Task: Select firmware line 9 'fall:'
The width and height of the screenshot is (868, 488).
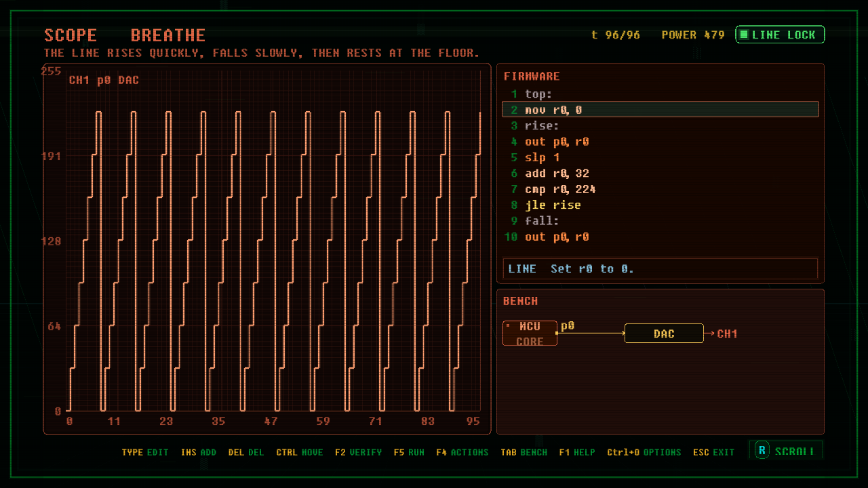Action: point(660,221)
